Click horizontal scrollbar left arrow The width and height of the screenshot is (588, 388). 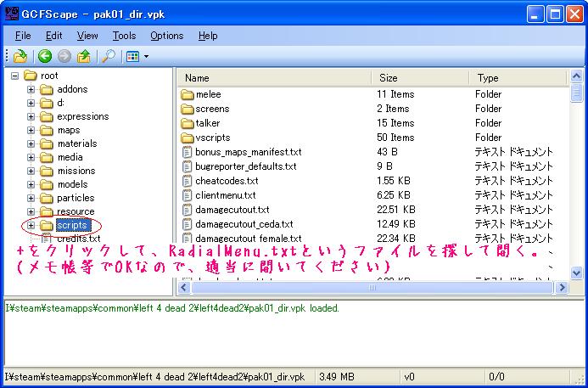tap(184, 288)
